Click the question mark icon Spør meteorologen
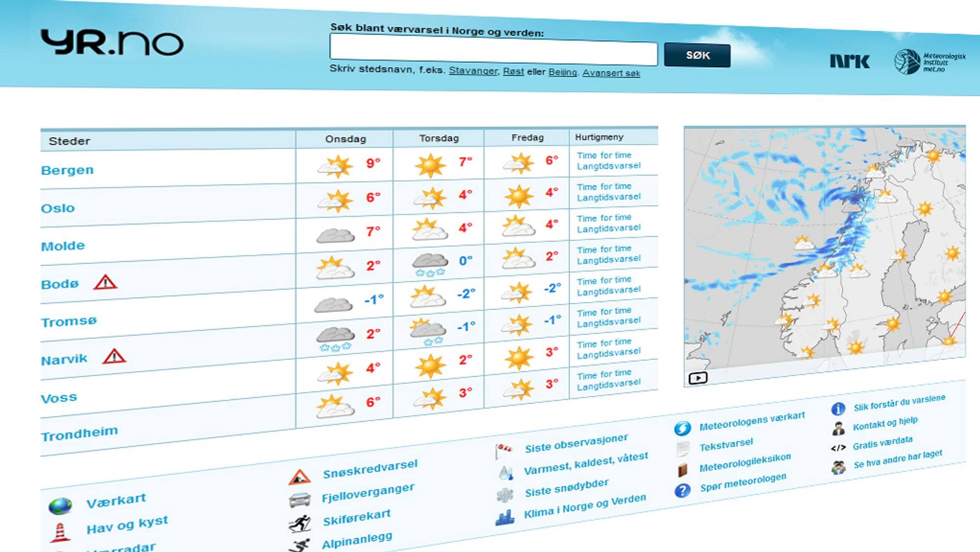This screenshot has height=552, width=980. (682, 490)
